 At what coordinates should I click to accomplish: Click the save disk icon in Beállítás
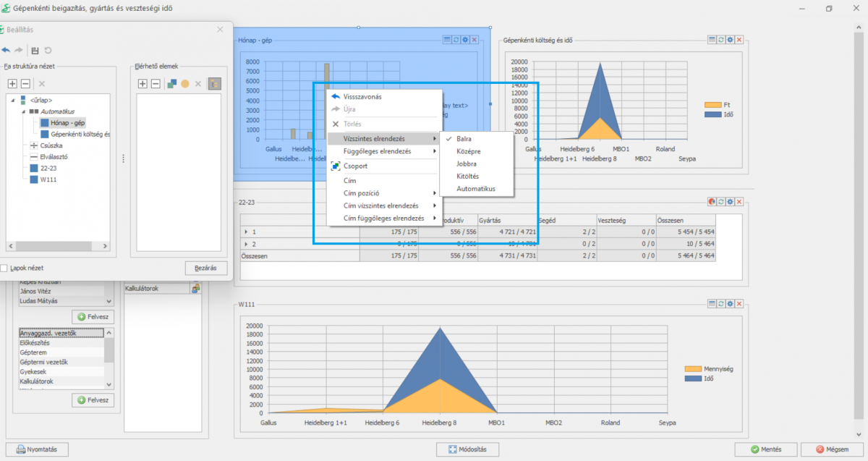35,51
